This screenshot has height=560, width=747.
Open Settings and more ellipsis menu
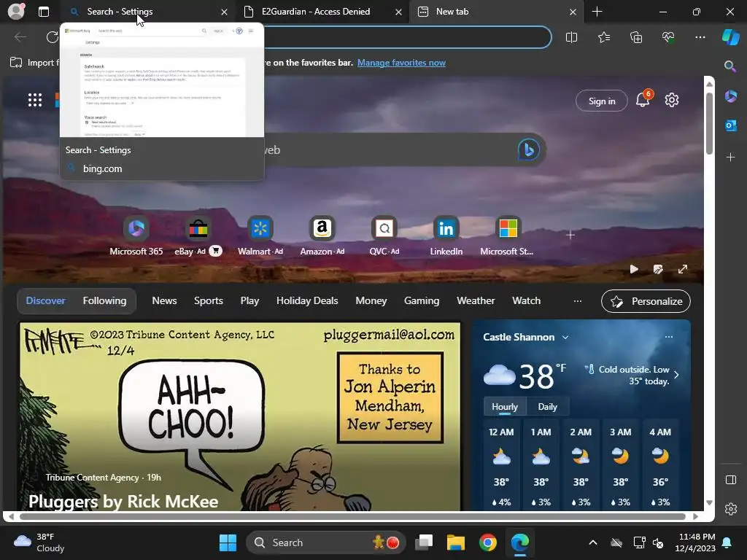coord(700,37)
